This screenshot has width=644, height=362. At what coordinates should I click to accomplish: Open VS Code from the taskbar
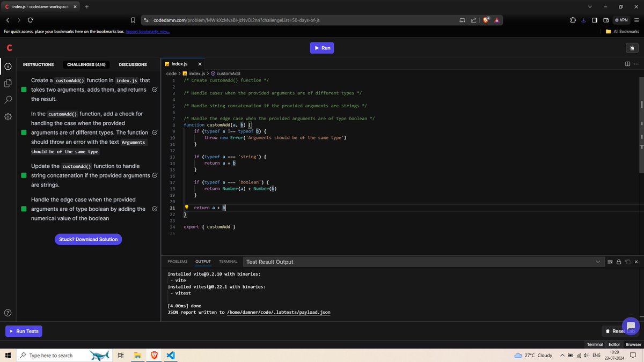coord(171,355)
